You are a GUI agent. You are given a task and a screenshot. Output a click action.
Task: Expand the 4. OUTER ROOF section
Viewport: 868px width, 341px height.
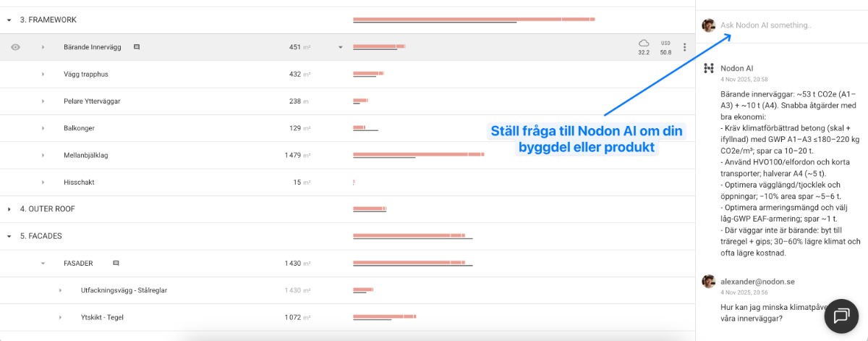click(x=9, y=209)
